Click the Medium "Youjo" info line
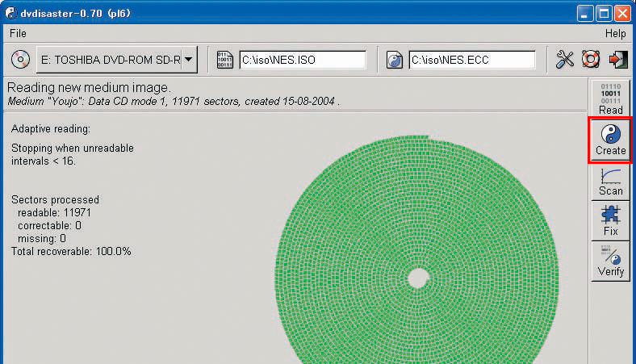Screen dimensions: 636x364 click(x=174, y=102)
